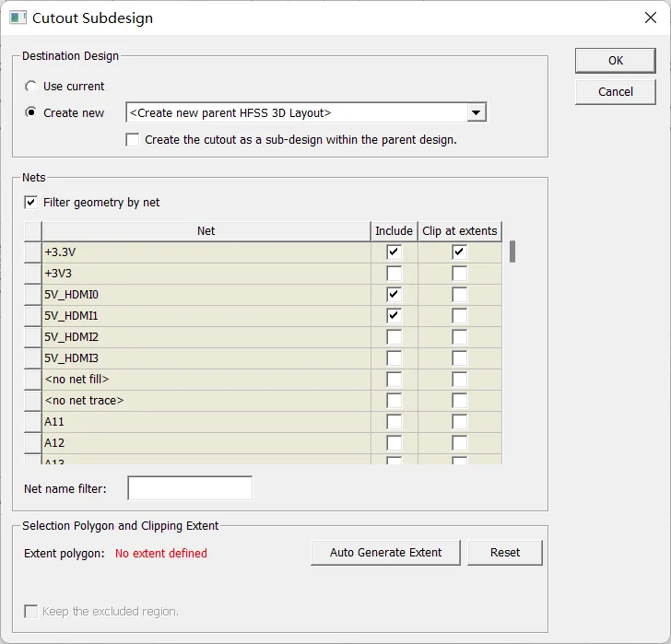Click the net list scrollbar thumb
This screenshot has height=644, width=671.
point(512,252)
